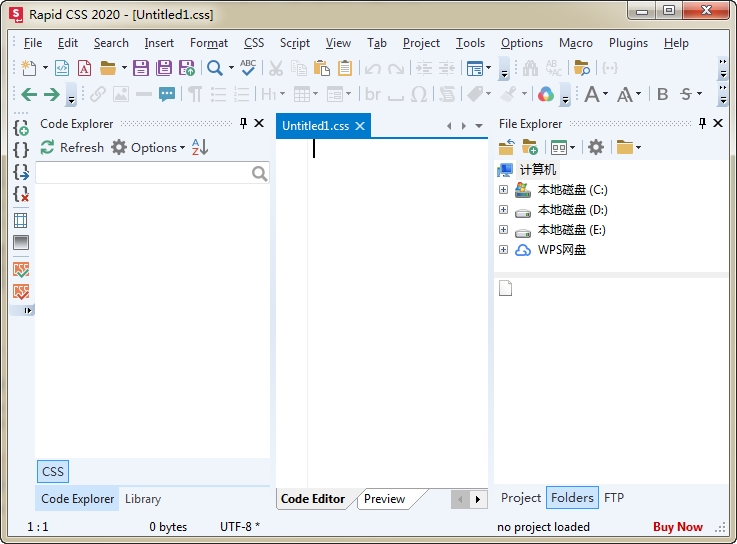737x544 pixels.
Task: Click the braces with arrow icon
Action: tap(21, 172)
